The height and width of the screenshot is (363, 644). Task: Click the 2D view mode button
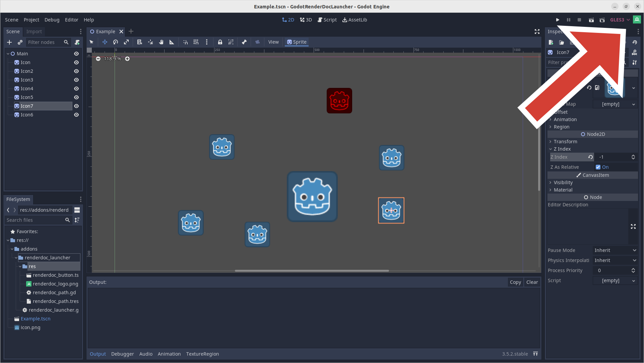point(288,19)
